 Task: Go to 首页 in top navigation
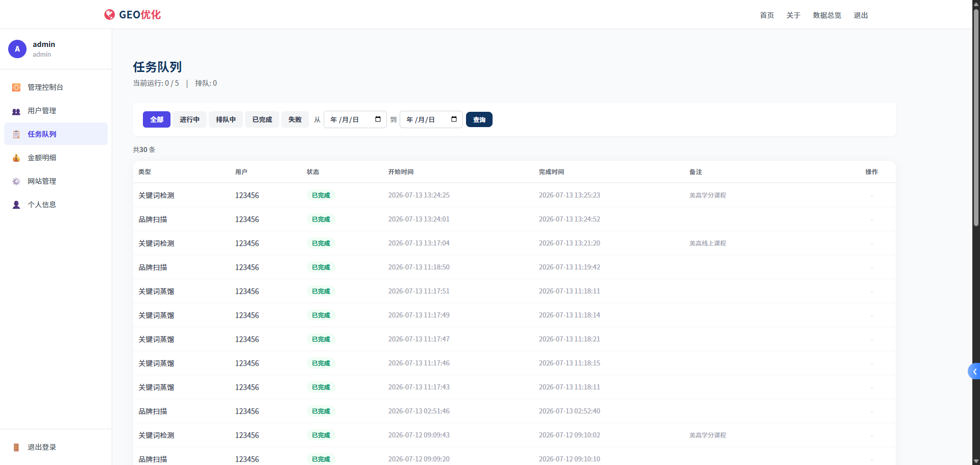767,15
